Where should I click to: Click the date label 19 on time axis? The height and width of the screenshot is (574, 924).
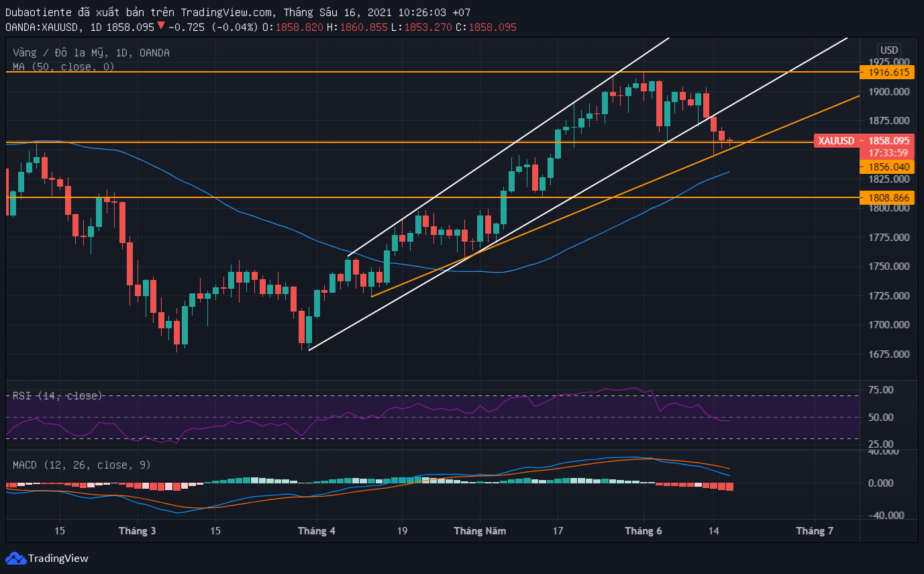pos(401,531)
